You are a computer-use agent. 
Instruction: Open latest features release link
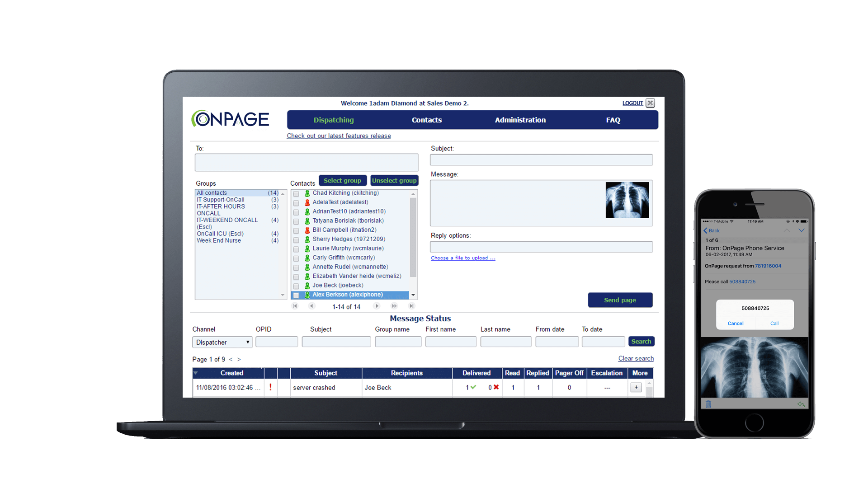coord(339,136)
